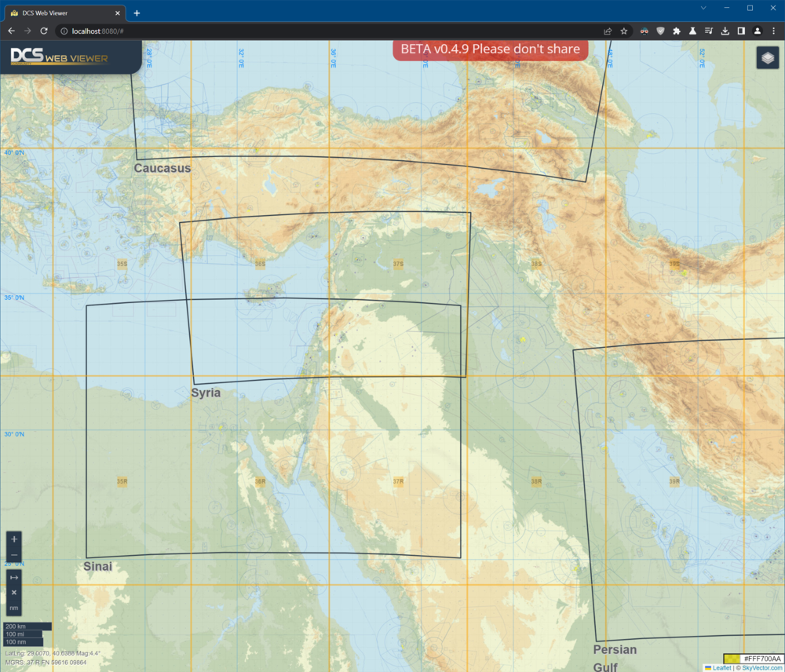Click the 200 km scale bar
Viewport: 785px width, 672px height.
point(27,626)
